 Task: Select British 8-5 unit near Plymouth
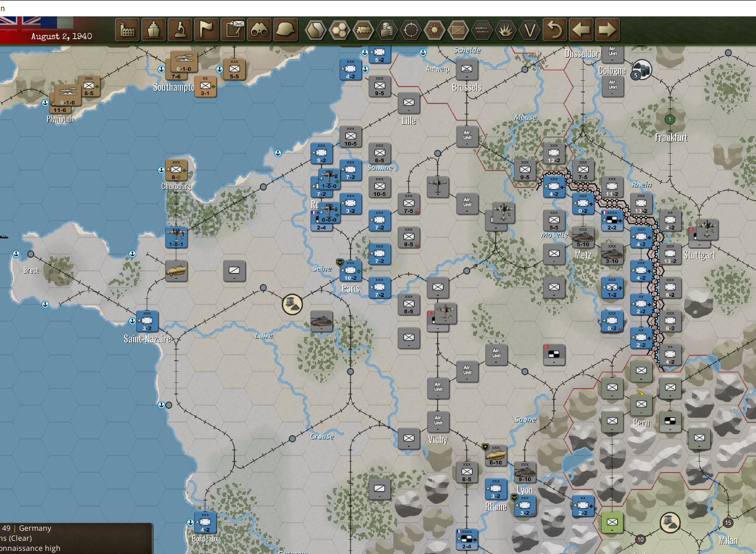89,86
